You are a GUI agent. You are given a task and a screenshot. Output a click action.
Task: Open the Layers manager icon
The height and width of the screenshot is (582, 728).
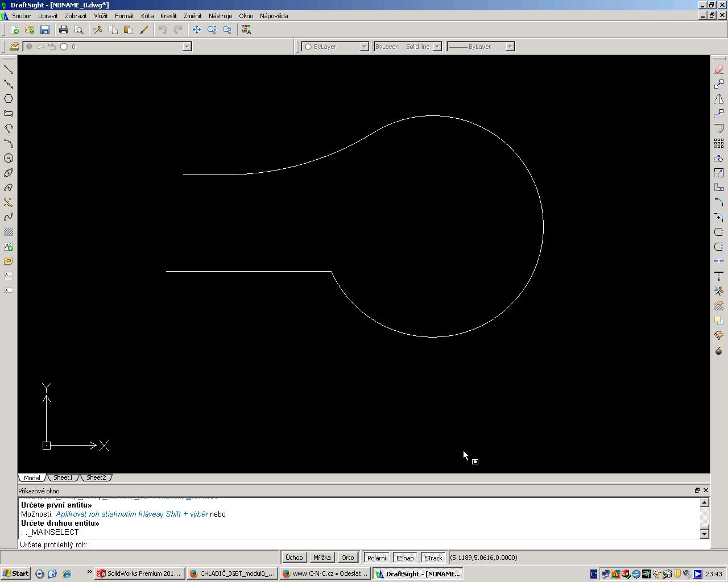14,47
